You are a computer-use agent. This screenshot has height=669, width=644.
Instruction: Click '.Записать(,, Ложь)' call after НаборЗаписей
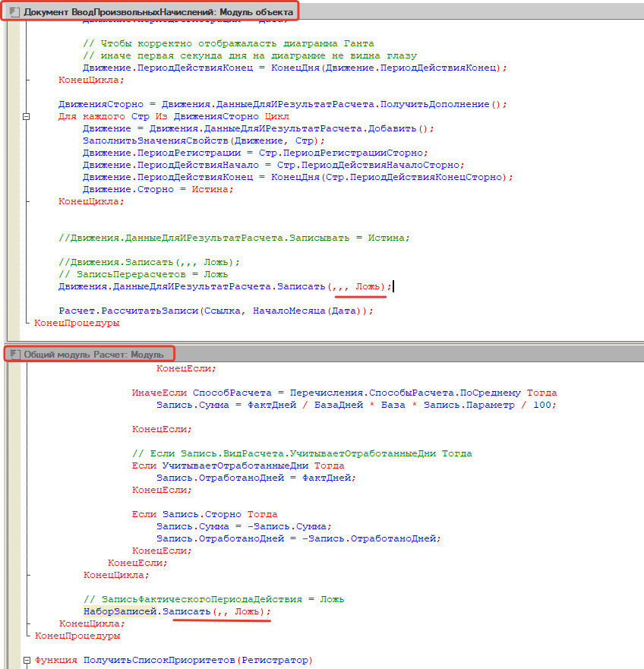point(214,611)
